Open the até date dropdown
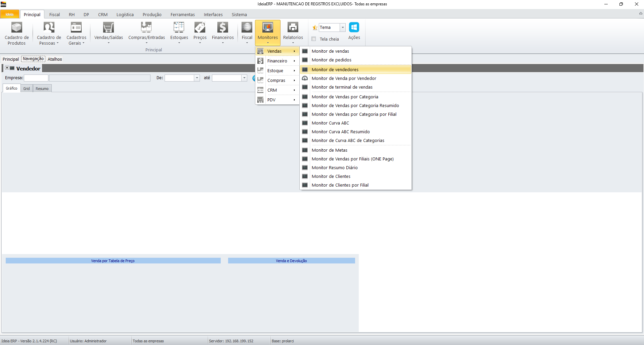 click(x=244, y=78)
